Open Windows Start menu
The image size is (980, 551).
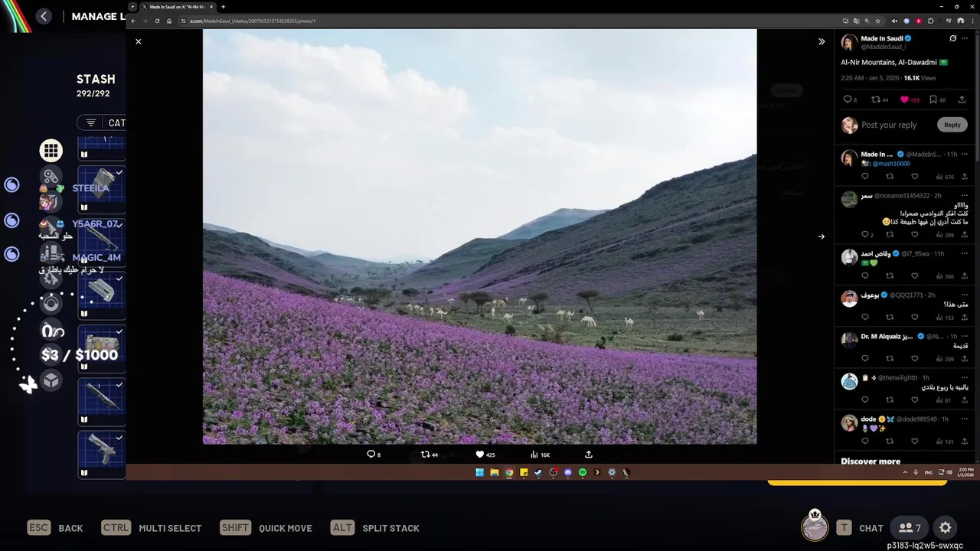480,473
